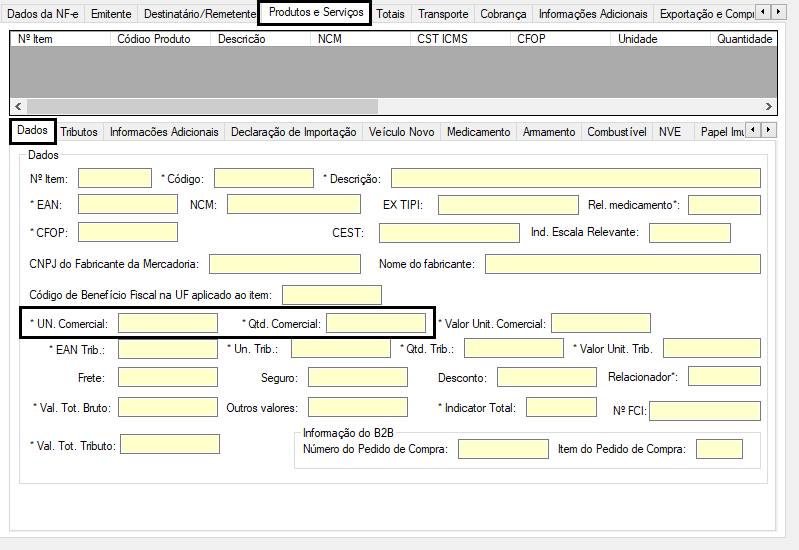Click grid horizontal scrollbar left arrow
The width and height of the screenshot is (799, 550).
tap(18, 107)
